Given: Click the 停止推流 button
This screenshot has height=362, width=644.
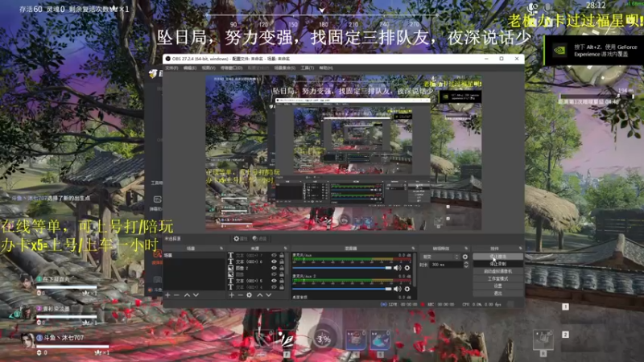Looking at the screenshot, I should 497,257.
